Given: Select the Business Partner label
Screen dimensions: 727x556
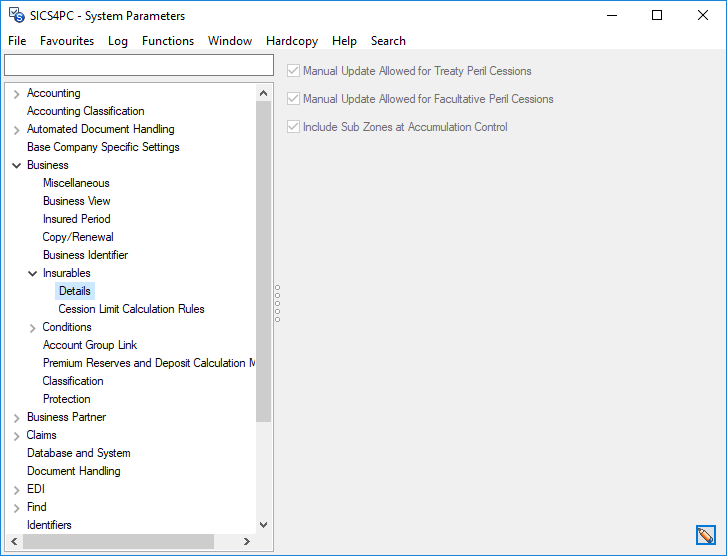Looking at the screenshot, I should 66,417.
